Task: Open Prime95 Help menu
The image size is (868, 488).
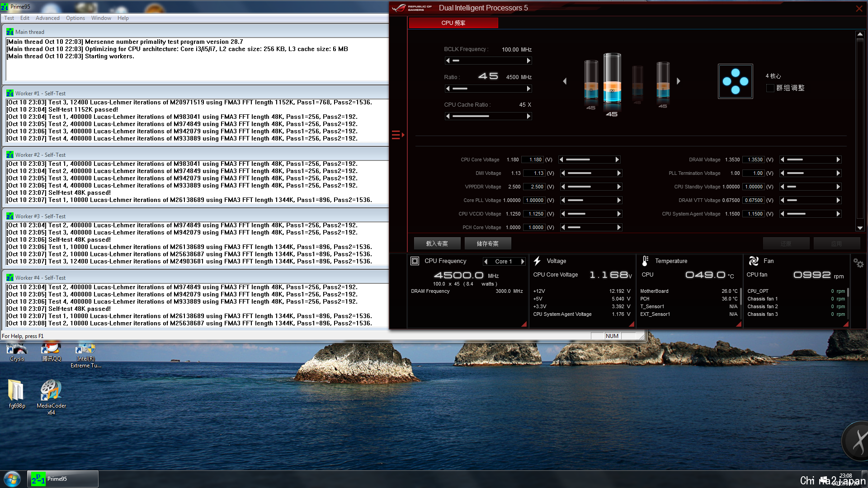Action: coord(123,18)
